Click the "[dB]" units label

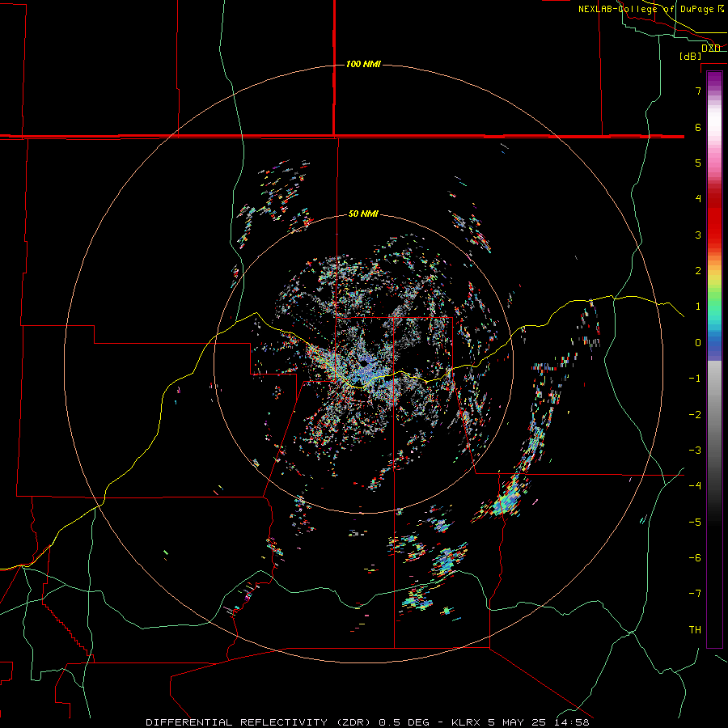pyautogui.click(x=691, y=57)
